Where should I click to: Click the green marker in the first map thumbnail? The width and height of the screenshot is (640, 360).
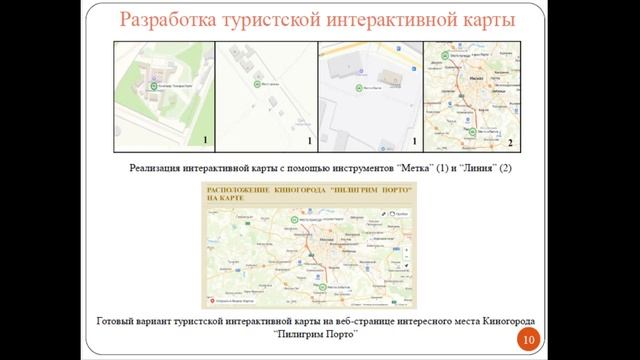pos(153,86)
